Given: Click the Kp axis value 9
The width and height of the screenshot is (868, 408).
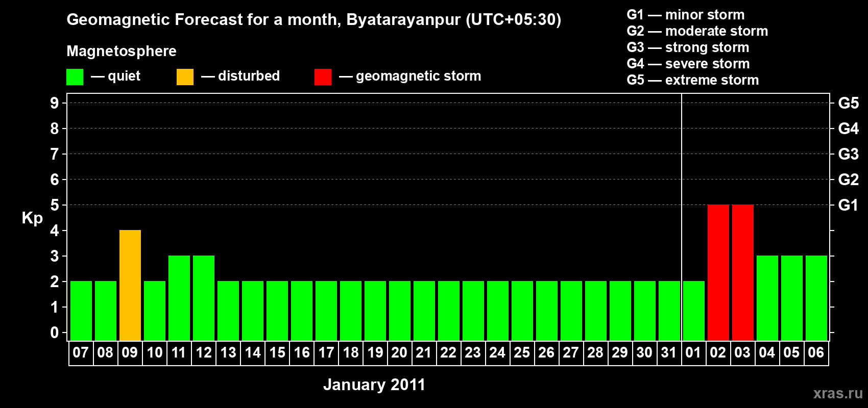Looking at the screenshot, I should 55,103.
